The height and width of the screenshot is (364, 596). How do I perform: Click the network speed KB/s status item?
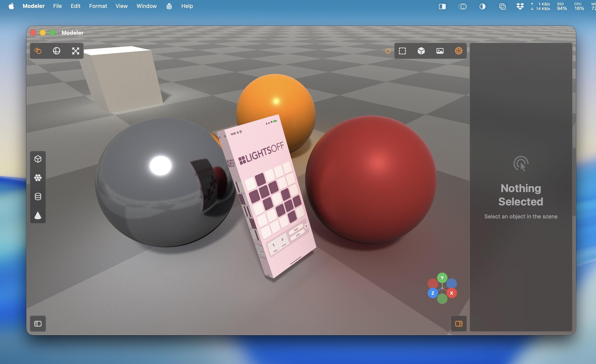[x=540, y=6]
